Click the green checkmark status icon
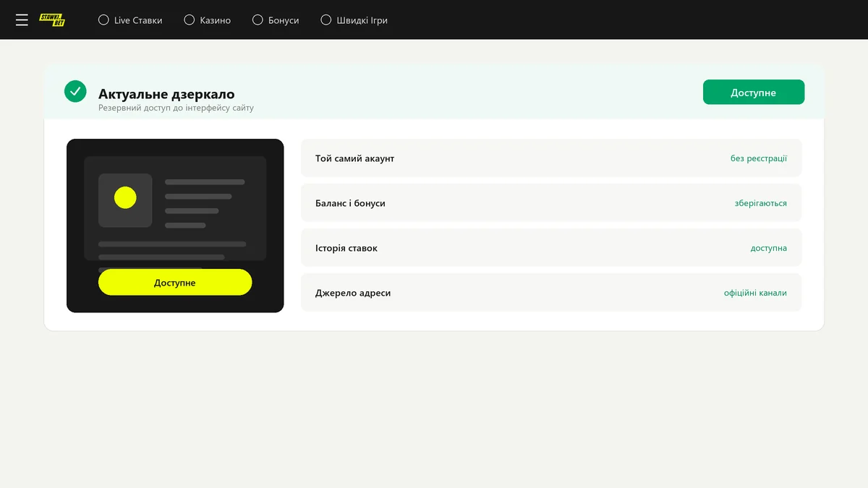The height and width of the screenshot is (488, 868). [75, 91]
